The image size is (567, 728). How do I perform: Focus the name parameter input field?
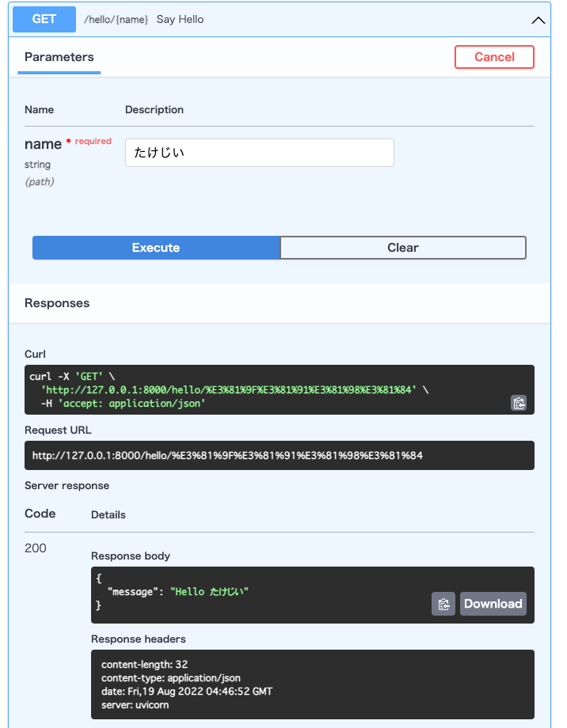click(x=259, y=153)
